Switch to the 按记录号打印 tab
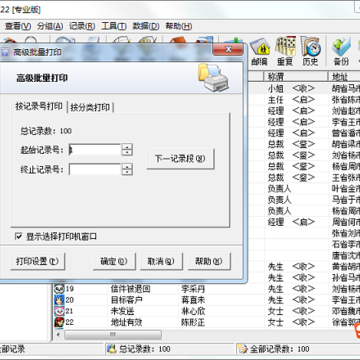Viewport: 360px width, 360px height. pyautogui.click(x=39, y=107)
